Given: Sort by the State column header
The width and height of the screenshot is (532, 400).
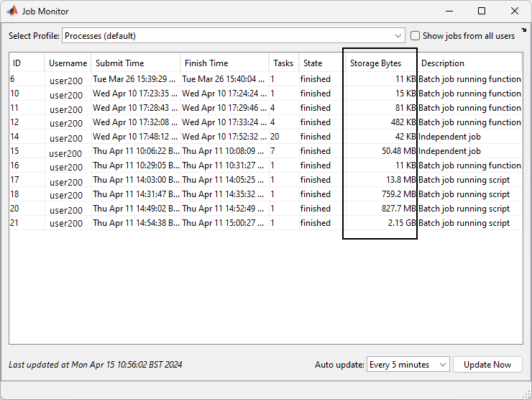Looking at the screenshot, I should click(322, 63).
